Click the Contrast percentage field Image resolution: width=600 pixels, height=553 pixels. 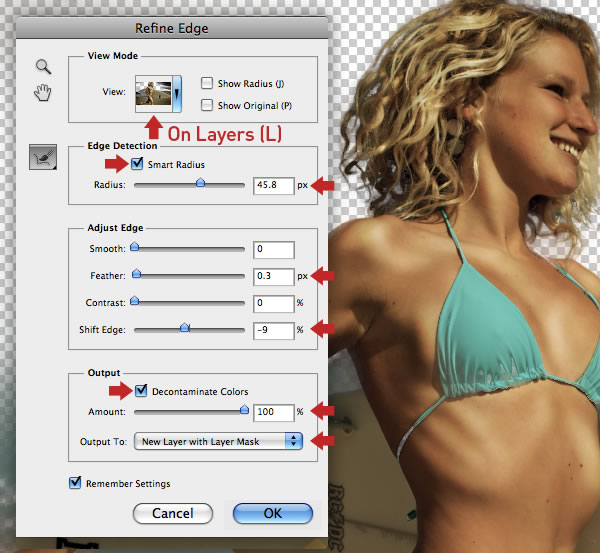coord(274,303)
